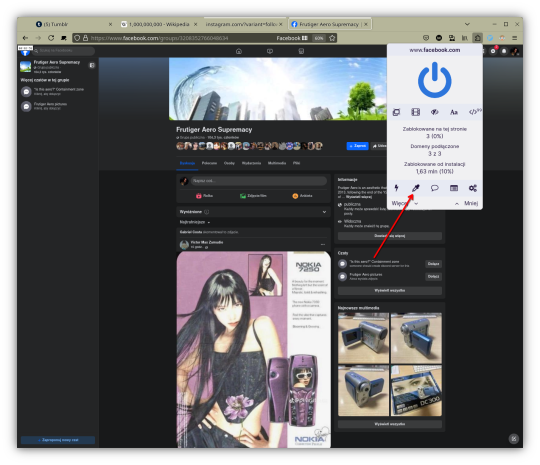
Task: Close the Tumblr tab
Action: [x=110, y=24]
